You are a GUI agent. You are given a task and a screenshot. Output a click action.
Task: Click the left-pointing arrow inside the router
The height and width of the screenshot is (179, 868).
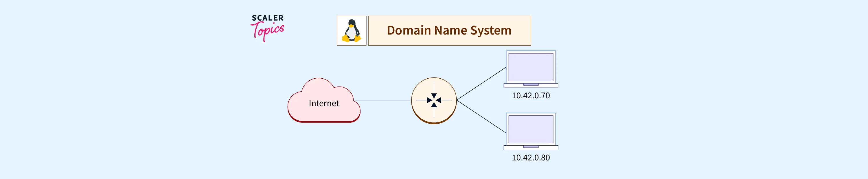coord(439,100)
